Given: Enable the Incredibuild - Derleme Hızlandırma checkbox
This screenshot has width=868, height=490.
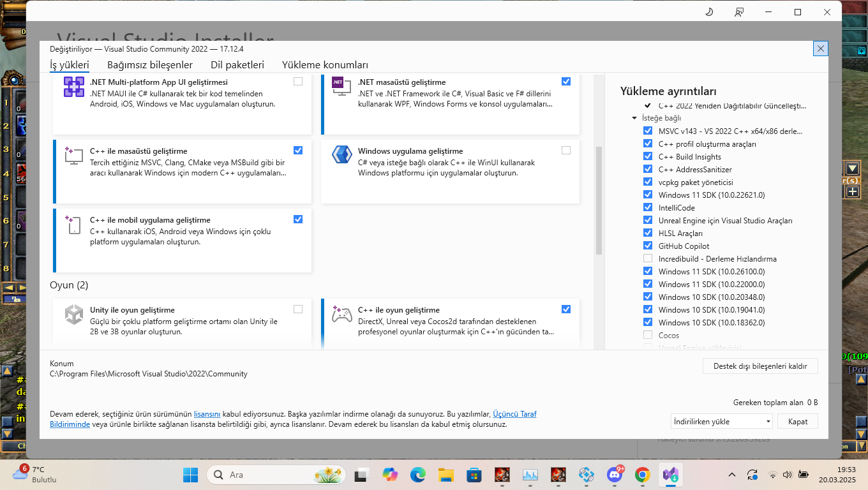Looking at the screenshot, I should point(648,258).
